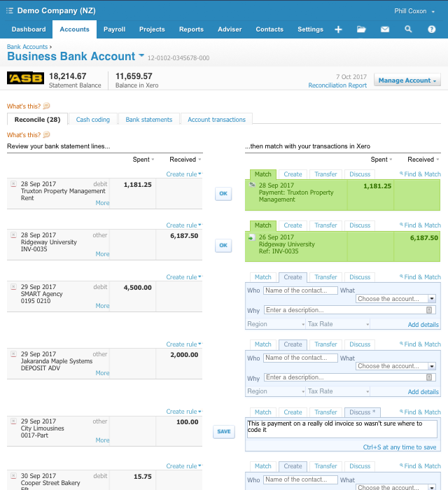Click the payment icon in Truxton match
This screenshot has height=490, width=448.
pyautogui.click(x=252, y=185)
